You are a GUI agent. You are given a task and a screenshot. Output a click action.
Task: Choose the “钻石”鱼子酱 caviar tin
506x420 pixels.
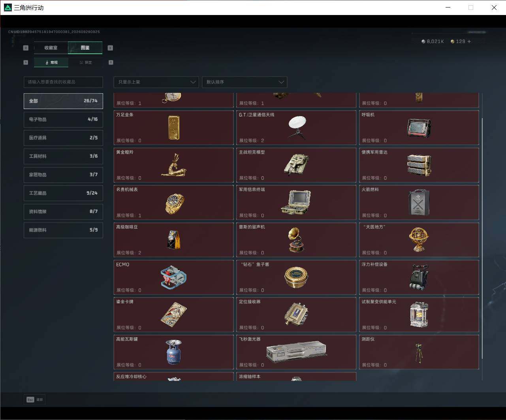pos(296,277)
